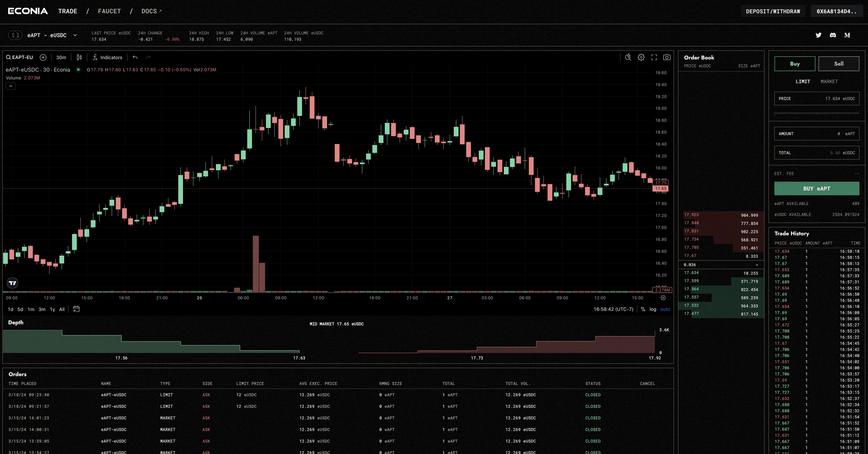This screenshot has height=454, width=868.
Task: Select the Sell side toggle
Action: pos(839,64)
